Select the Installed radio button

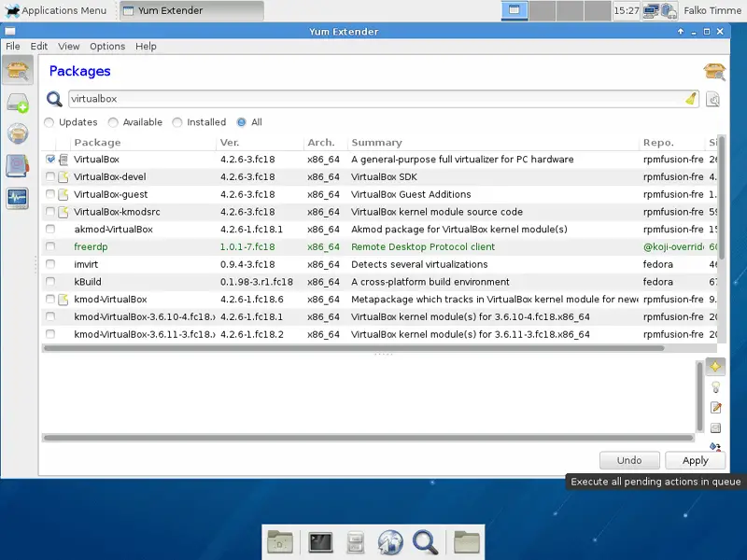coord(199,122)
